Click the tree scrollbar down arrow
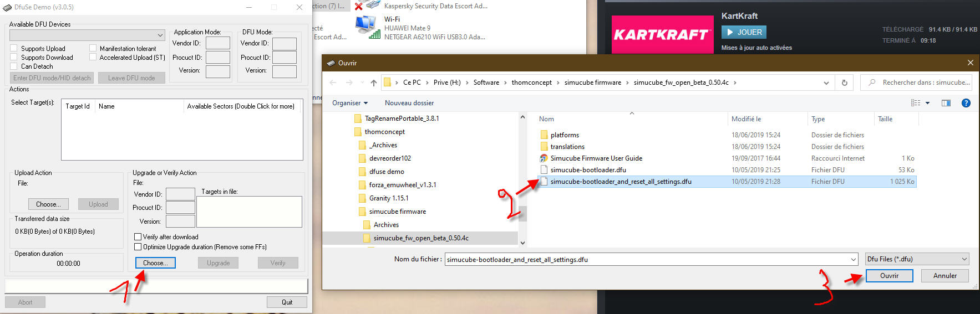Screen dimensions: 980x314 coord(522,243)
